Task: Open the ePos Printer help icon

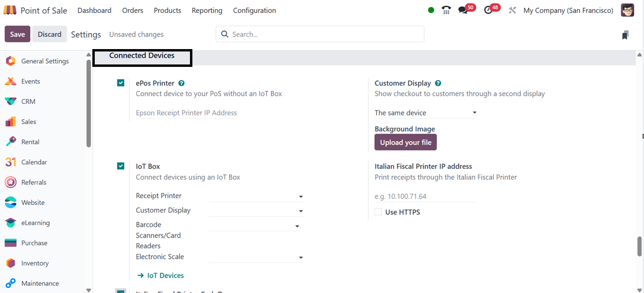Action: pyautogui.click(x=181, y=83)
